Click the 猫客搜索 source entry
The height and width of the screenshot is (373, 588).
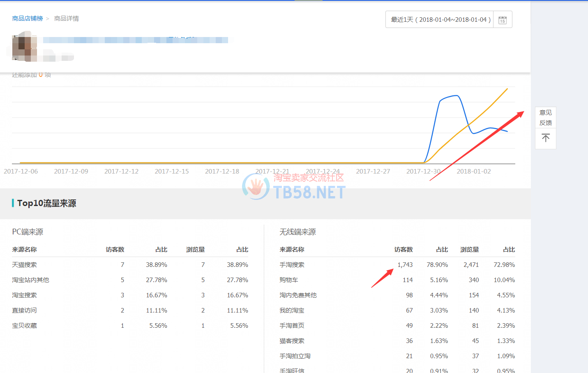[292, 341]
